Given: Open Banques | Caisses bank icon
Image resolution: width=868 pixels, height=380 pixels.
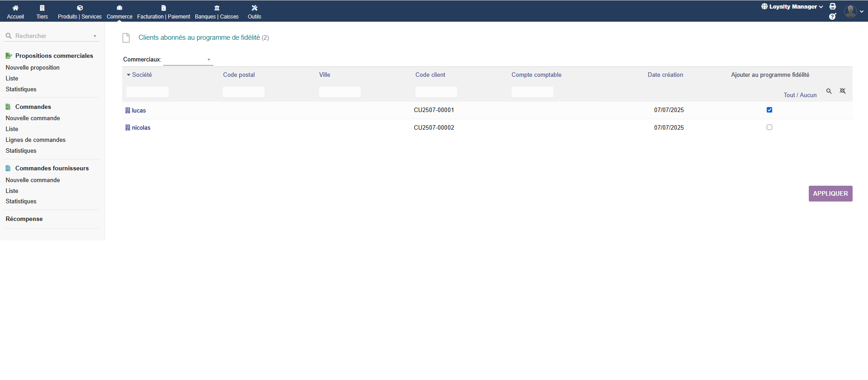Looking at the screenshot, I should point(217,8).
